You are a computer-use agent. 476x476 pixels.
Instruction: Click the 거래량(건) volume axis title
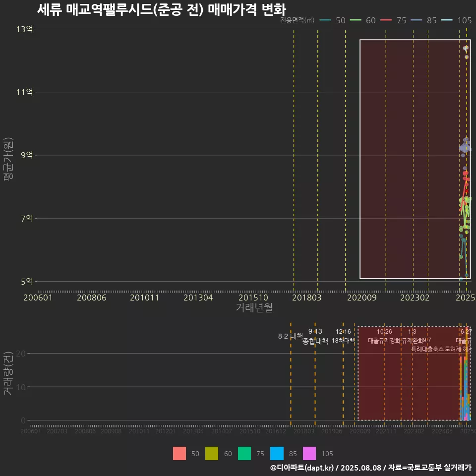pos(8,373)
